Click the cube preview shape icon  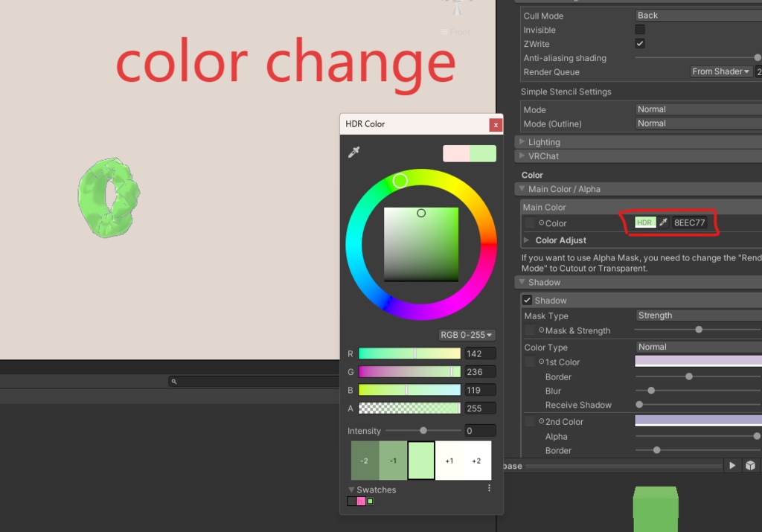[750, 466]
